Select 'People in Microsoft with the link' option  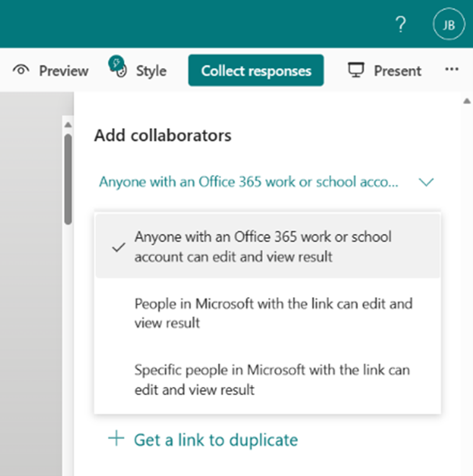click(x=267, y=313)
